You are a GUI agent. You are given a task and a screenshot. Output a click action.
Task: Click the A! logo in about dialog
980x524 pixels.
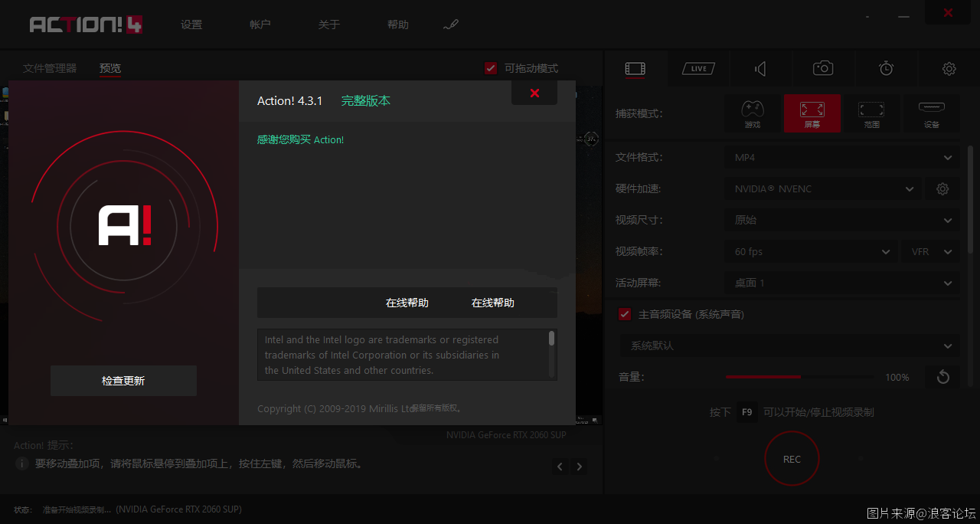(126, 225)
